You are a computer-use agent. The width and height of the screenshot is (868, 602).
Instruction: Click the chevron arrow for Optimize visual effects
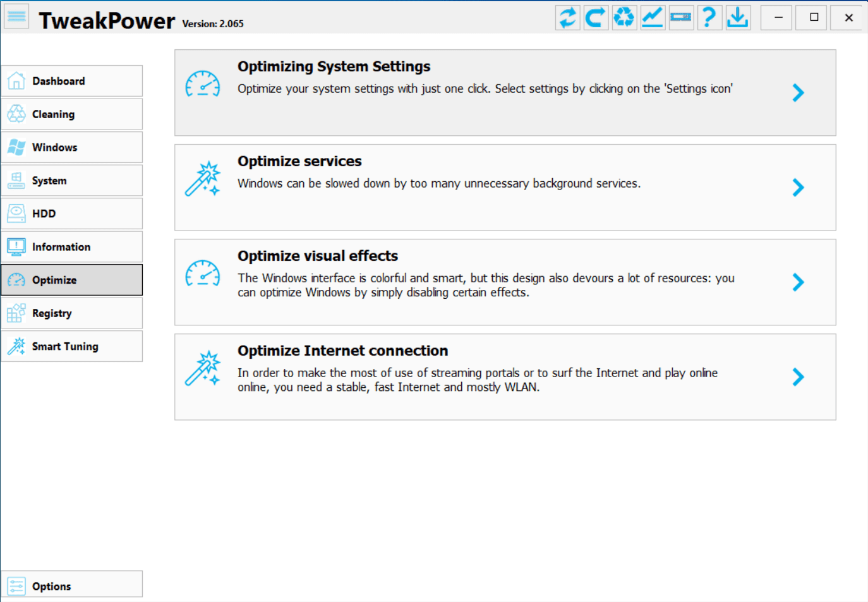tap(799, 282)
